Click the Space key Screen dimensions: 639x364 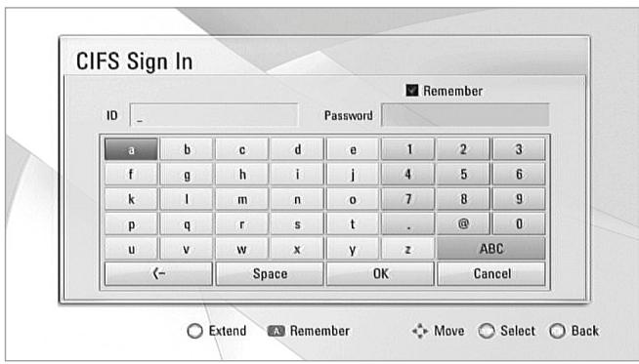[270, 273]
